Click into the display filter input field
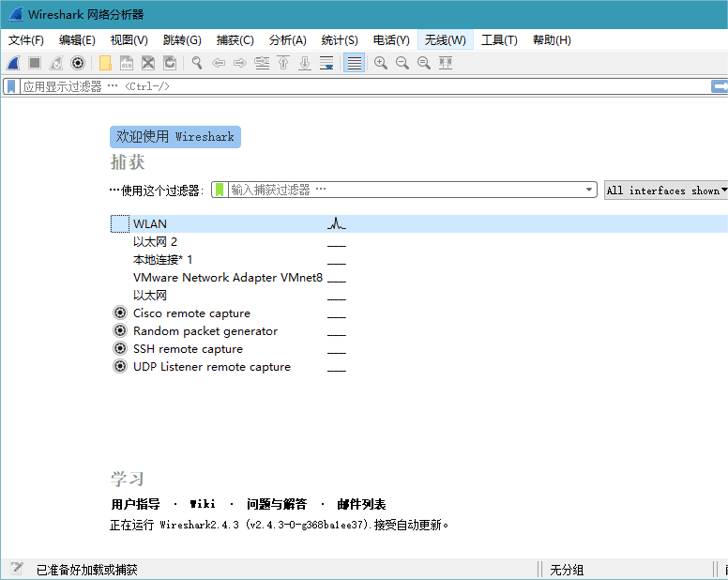 [x=364, y=86]
